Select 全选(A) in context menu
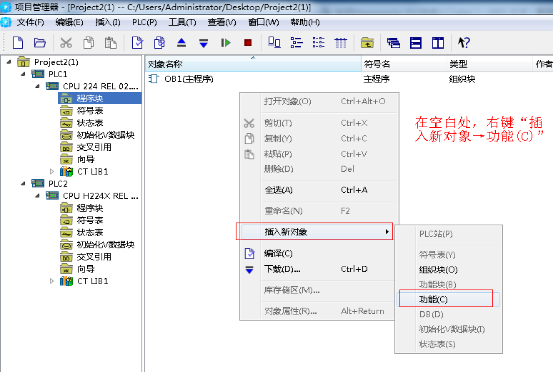The width and height of the screenshot is (554, 372). [319, 190]
